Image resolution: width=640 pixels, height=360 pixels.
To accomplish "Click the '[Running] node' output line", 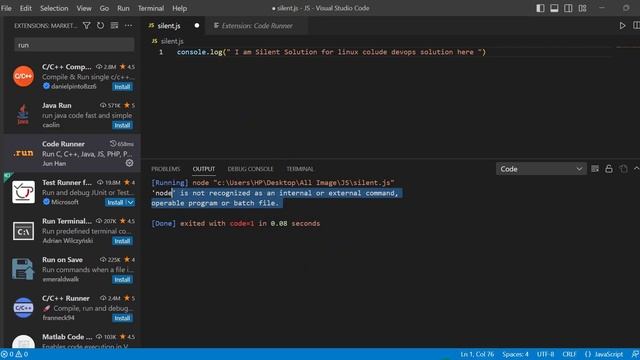I will (x=273, y=182).
